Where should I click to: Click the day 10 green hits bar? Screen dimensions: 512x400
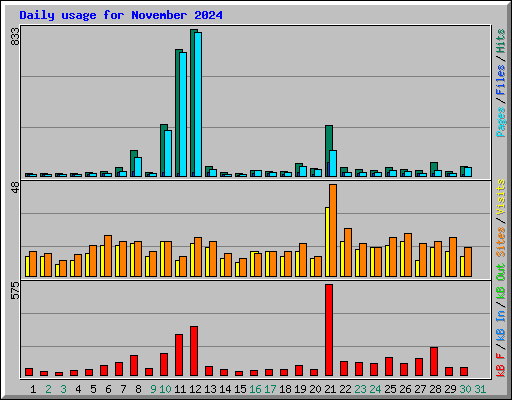point(162,150)
